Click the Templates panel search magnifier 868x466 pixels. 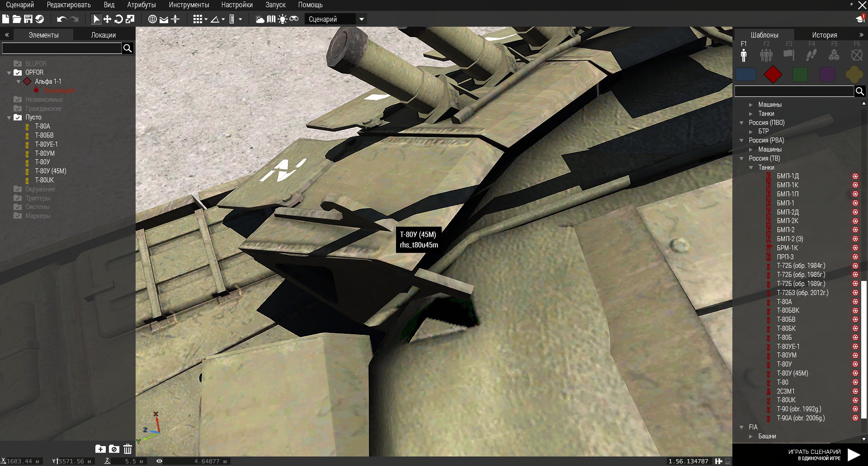[x=860, y=91]
